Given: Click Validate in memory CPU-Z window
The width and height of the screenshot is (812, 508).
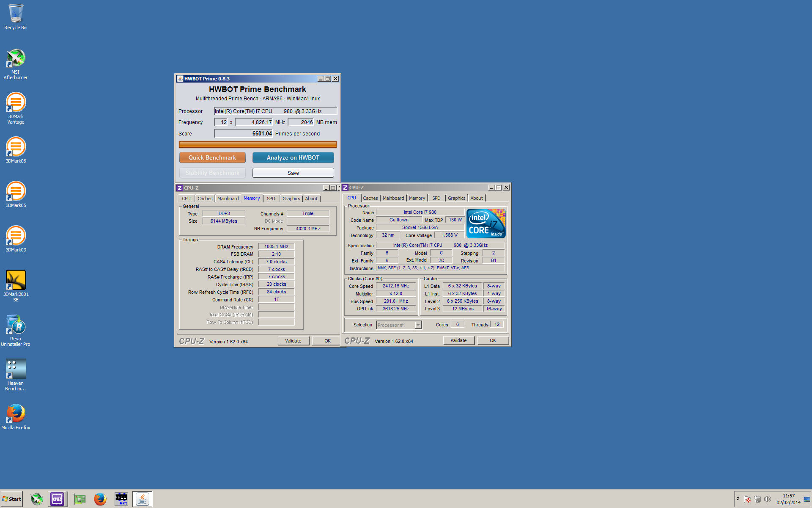Looking at the screenshot, I should [294, 341].
